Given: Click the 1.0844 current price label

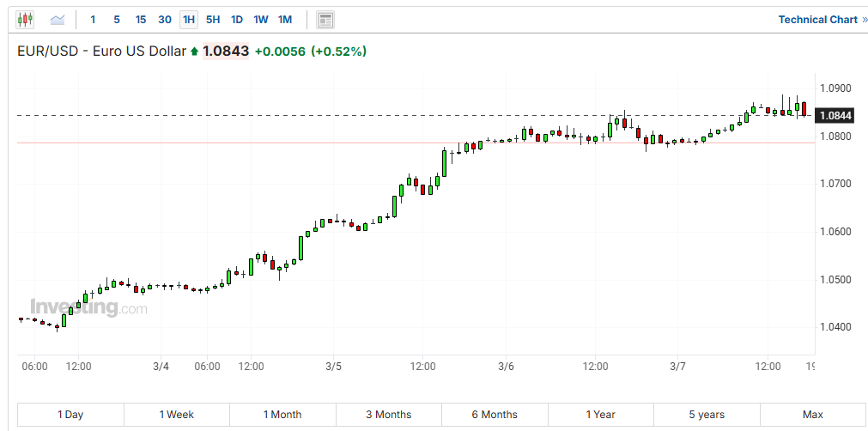Looking at the screenshot, I should pyautogui.click(x=835, y=116).
